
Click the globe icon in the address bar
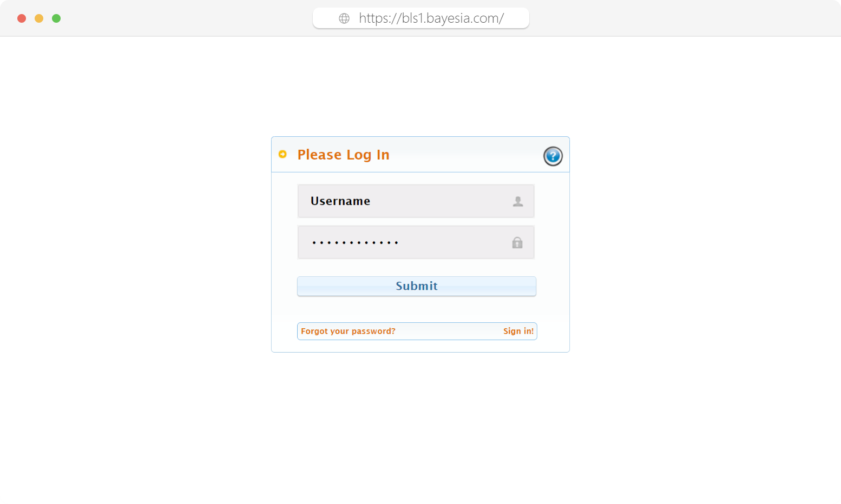pyautogui.click(x=344, y=18)
